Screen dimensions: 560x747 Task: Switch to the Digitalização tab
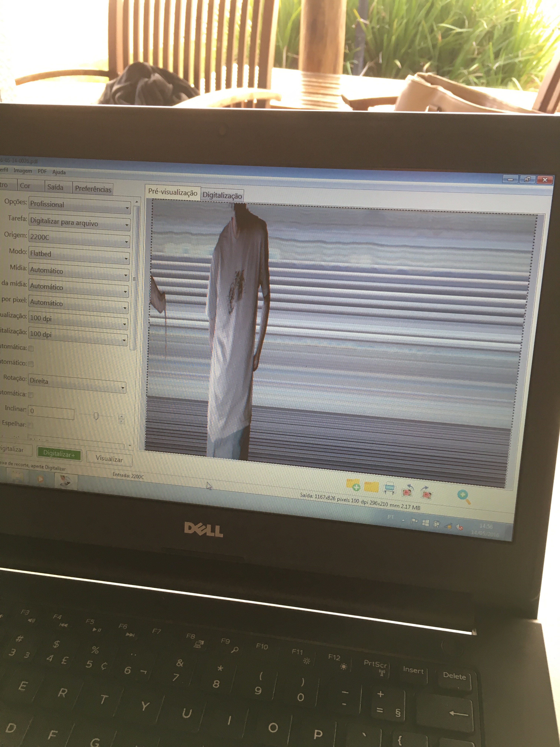click(x=222, y=195)
